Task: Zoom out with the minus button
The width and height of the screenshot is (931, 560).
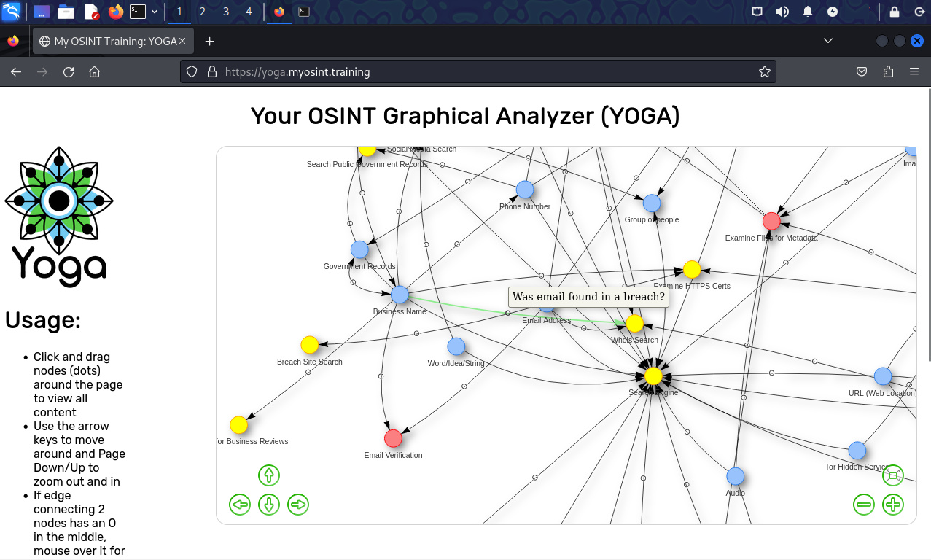Action: [864, 504]
